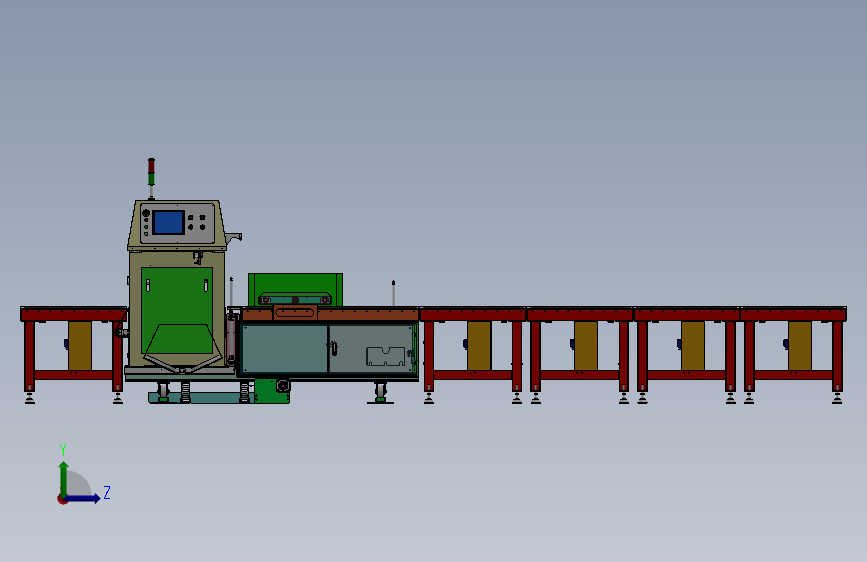Select the round black knob on the control panel
Screen dimensions: 867x562
[x=146, y=213]
